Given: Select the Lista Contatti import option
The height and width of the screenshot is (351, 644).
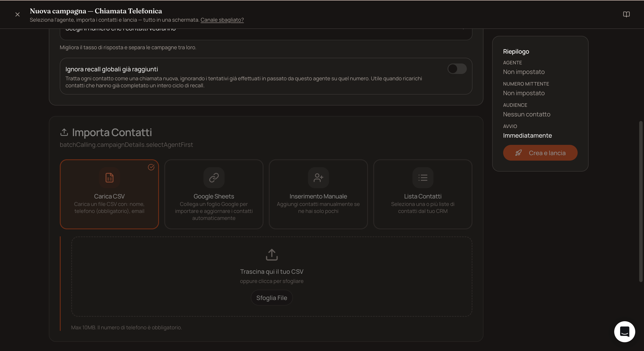Looking at the screenshot, I should [423, 194].
